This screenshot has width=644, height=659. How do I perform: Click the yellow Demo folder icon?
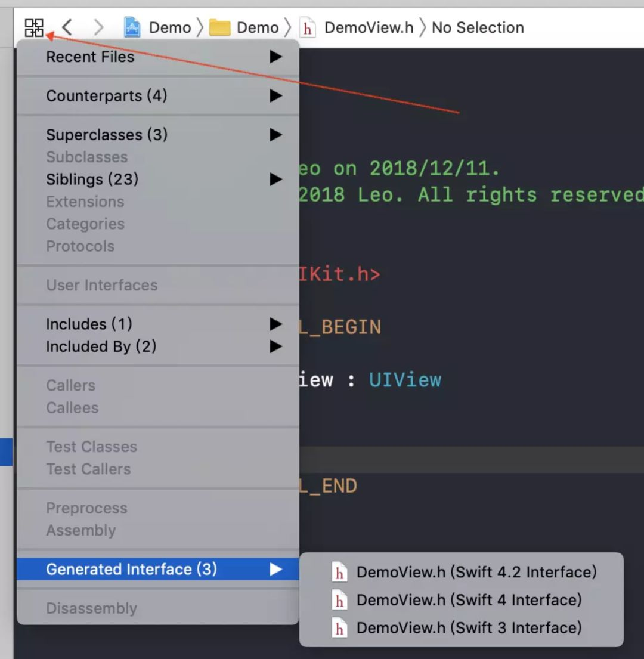point(219,28)
